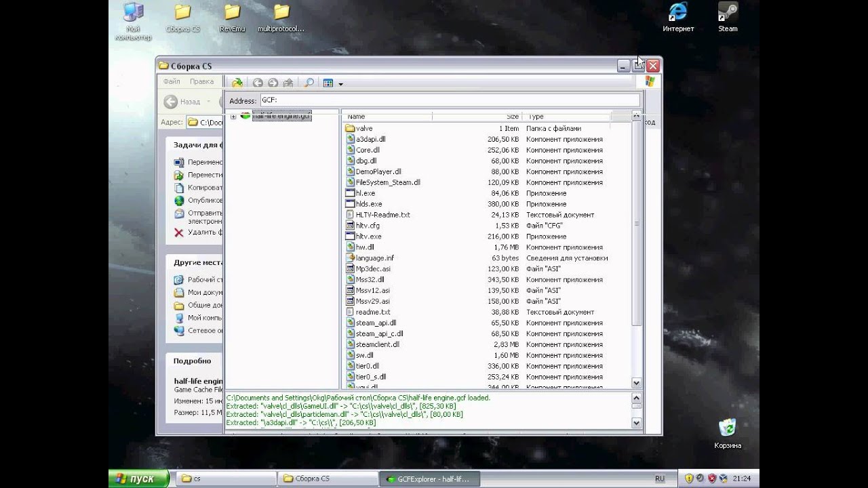Click the пуск Start button
This screenshot has height=488, width=868.
point(139,479)
